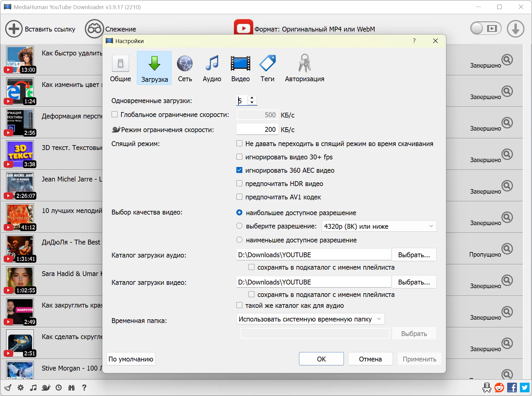Image resolution: width=532 pixels, height=396 pixels.
Task: Enable prefer AV1 codec checkbox
Action: 239,197
